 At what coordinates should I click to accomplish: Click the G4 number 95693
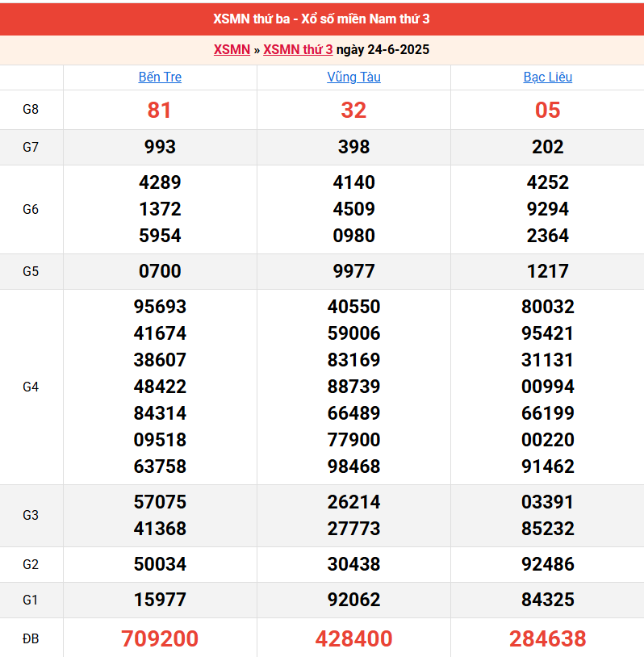(160, 307)
